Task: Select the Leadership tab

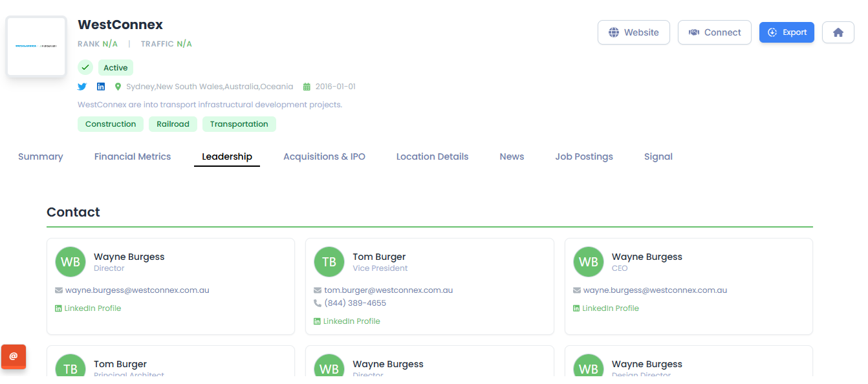Action: click(227, 156)
